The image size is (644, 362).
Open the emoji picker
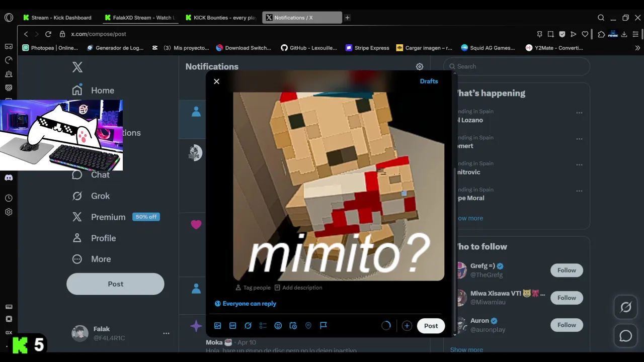278,326
